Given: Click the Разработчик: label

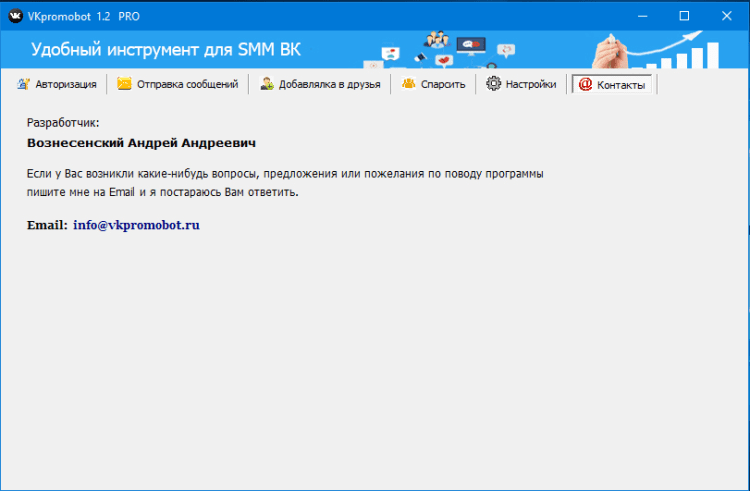Looking at the screenshot, I should point(63,123).
